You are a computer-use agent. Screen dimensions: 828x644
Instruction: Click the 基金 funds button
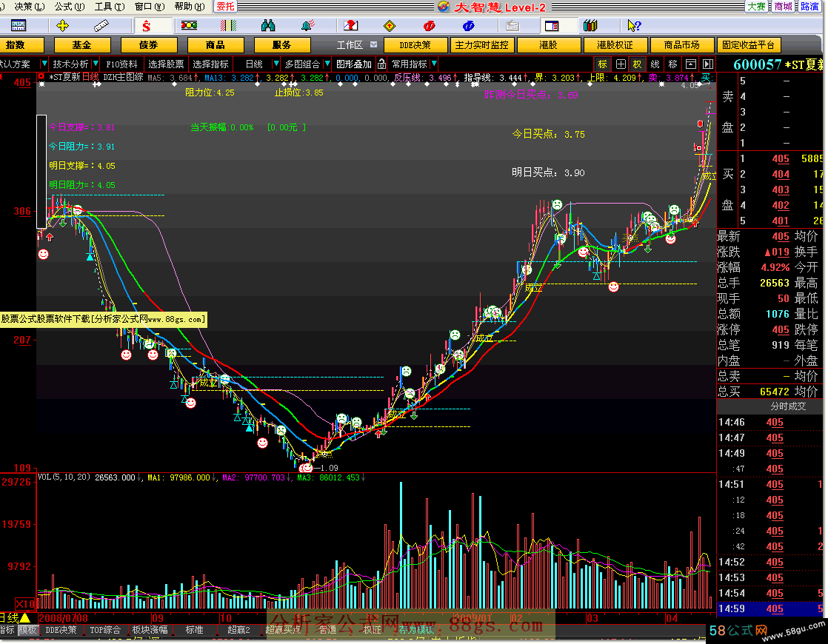82,45
